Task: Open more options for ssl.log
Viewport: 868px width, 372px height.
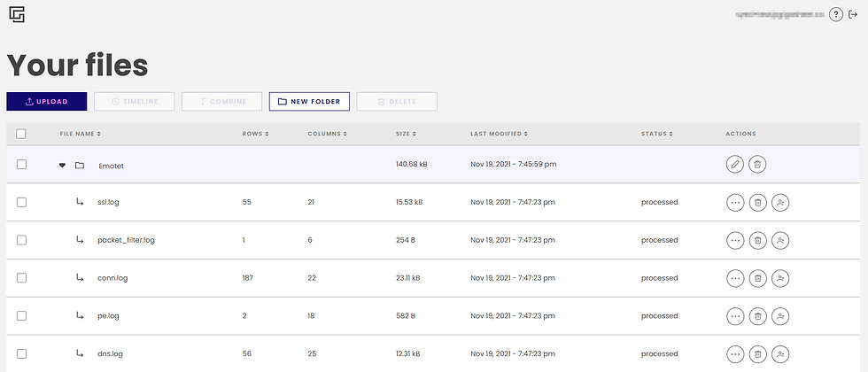Action: [735, 203]
